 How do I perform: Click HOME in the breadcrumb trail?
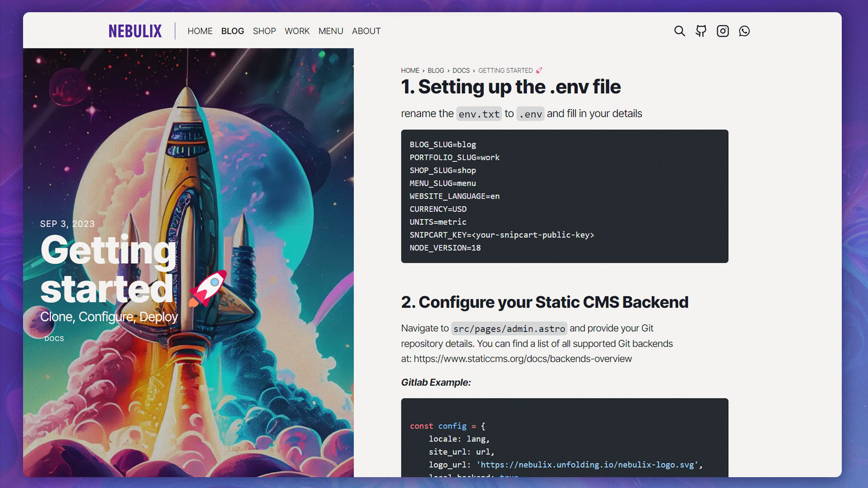point(410,70)
